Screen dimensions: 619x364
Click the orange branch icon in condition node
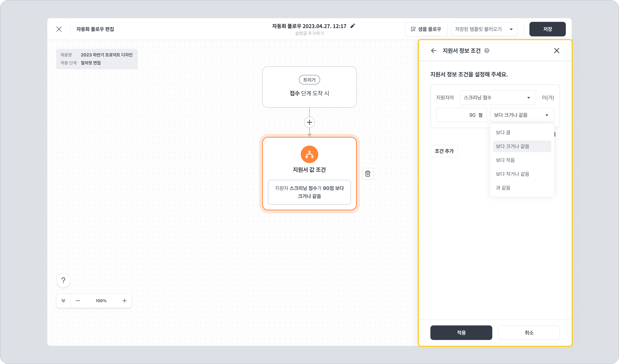tap(309, 155)
